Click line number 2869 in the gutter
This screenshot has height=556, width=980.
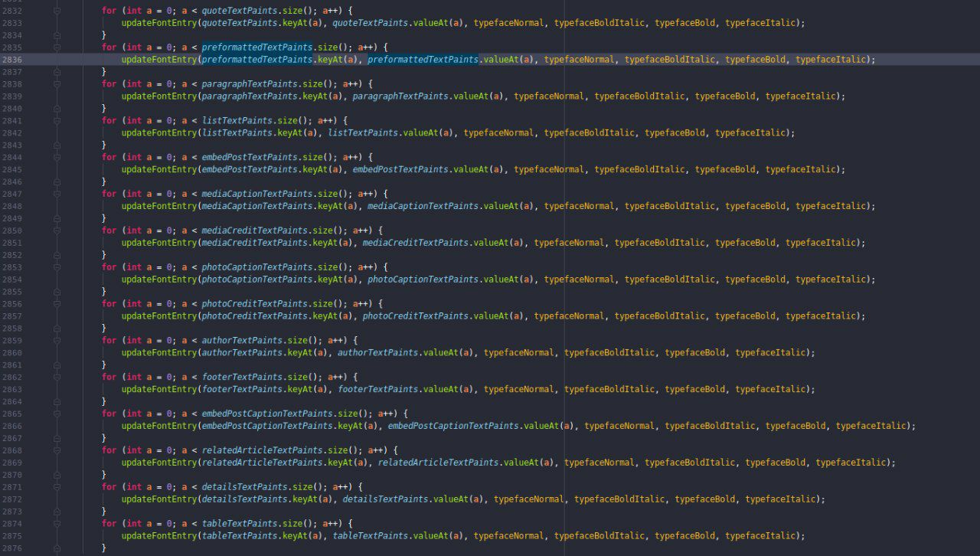click(x=11, y=463)
